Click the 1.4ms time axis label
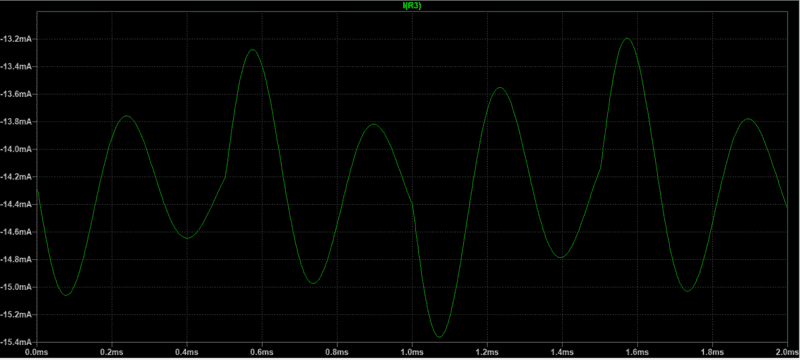The image size is (800, 360). pos(562,353)
